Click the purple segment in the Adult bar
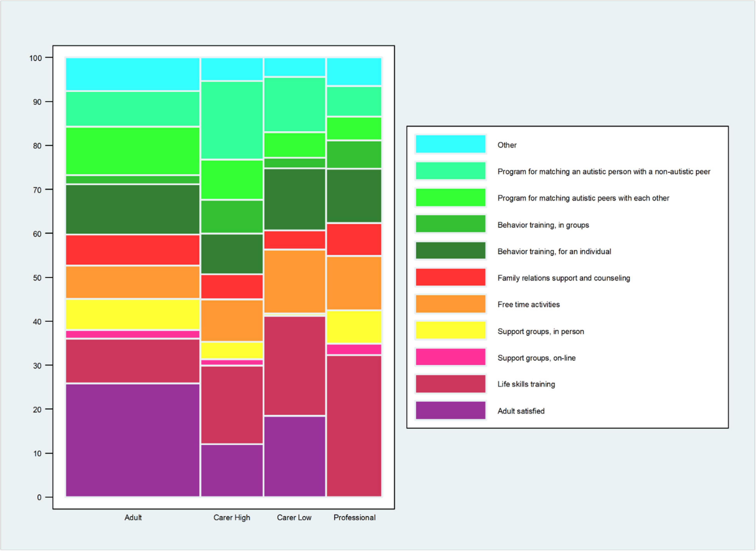 tap(133, 440)
